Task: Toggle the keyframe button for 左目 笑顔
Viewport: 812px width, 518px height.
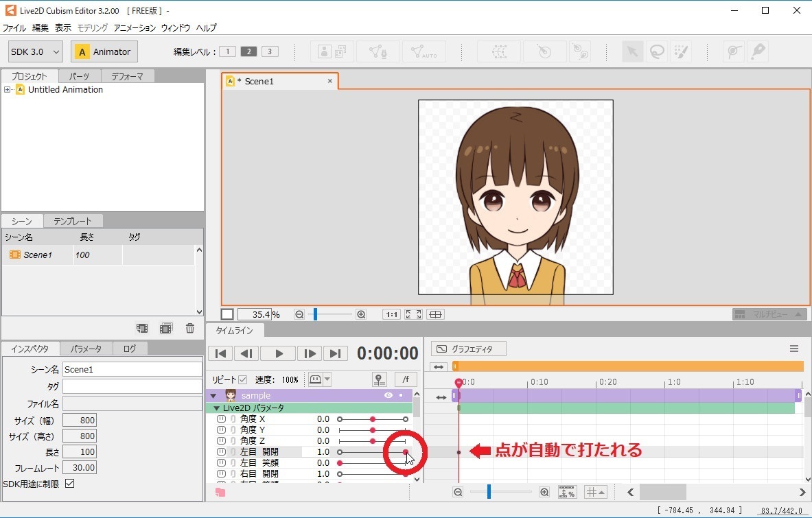Action: [x=221, y=462]
